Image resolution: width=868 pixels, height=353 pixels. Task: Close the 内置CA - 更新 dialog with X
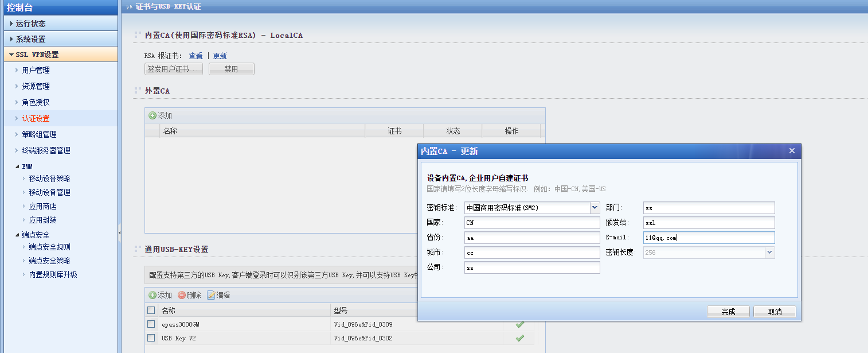[792, 151]
